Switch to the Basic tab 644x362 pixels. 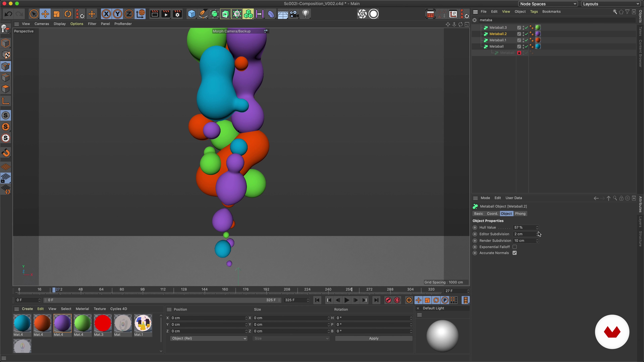478,214
